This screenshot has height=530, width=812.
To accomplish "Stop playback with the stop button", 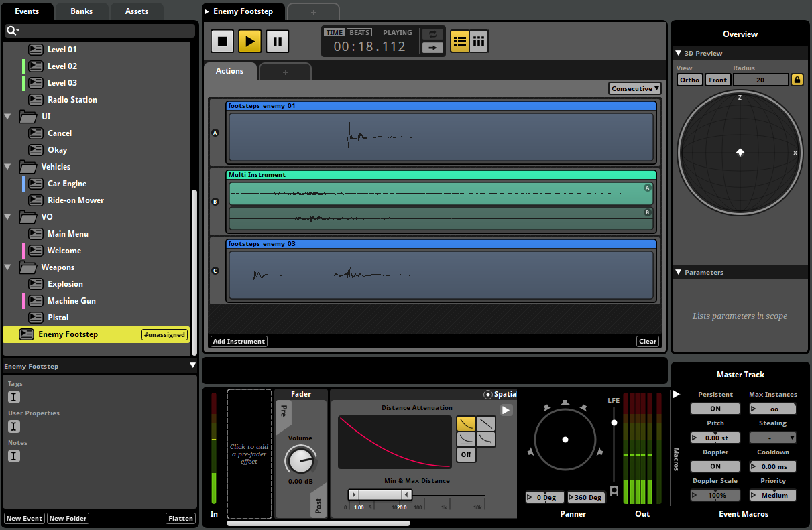I will click(223, 41).
